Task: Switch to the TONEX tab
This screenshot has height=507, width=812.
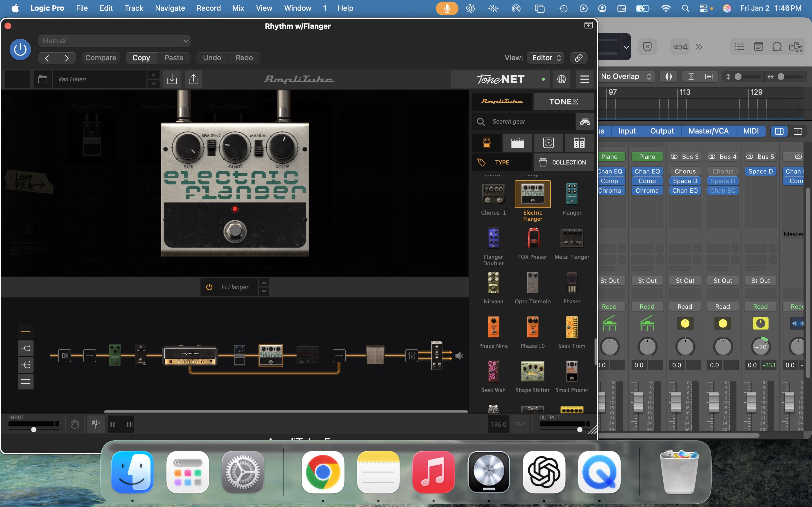Action: pos(564,102)
